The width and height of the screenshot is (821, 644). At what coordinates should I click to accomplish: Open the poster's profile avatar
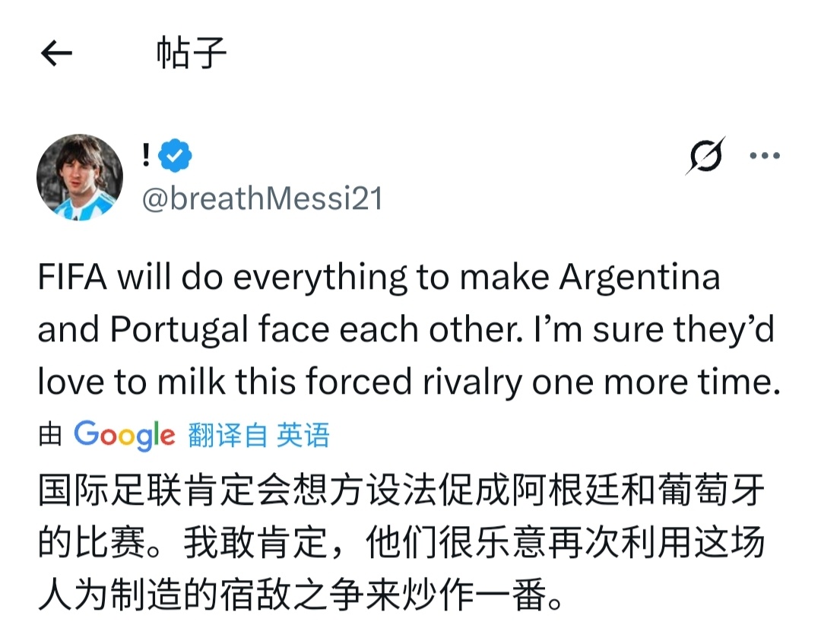80,178
